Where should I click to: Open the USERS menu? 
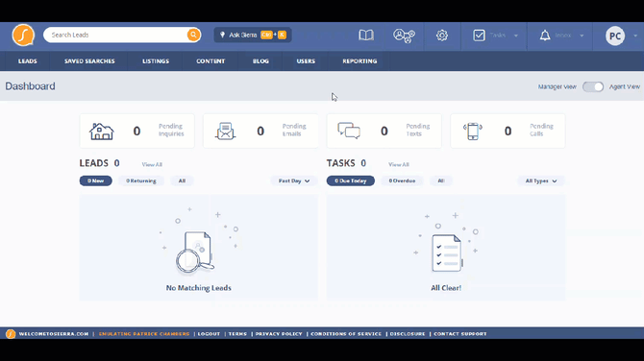pos(306,61)
